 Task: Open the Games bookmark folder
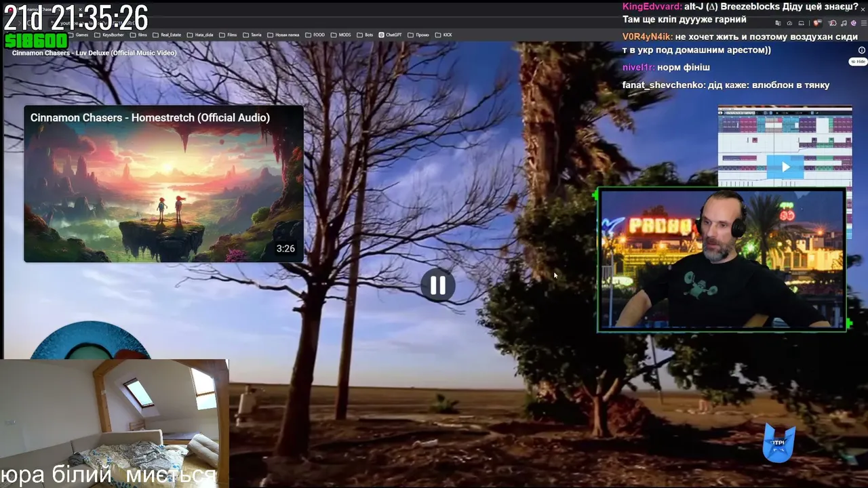click(78, 35)
